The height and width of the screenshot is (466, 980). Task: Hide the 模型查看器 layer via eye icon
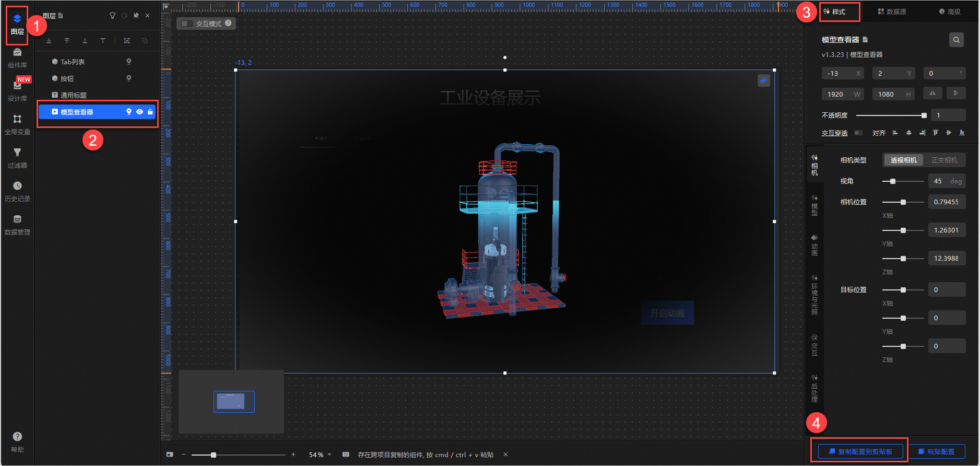[139, 112]
